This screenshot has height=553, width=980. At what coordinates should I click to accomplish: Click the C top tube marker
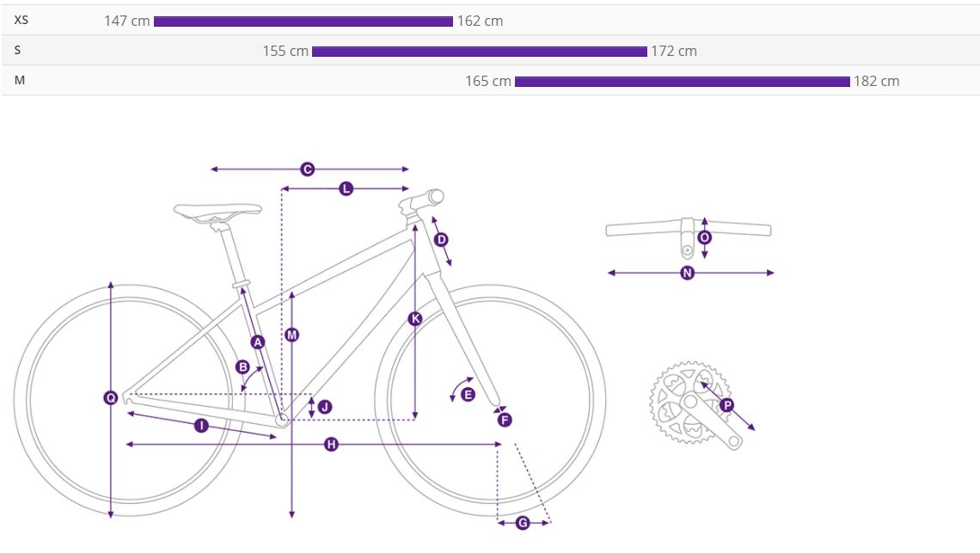pyautogui.click(x=308, y=169)
